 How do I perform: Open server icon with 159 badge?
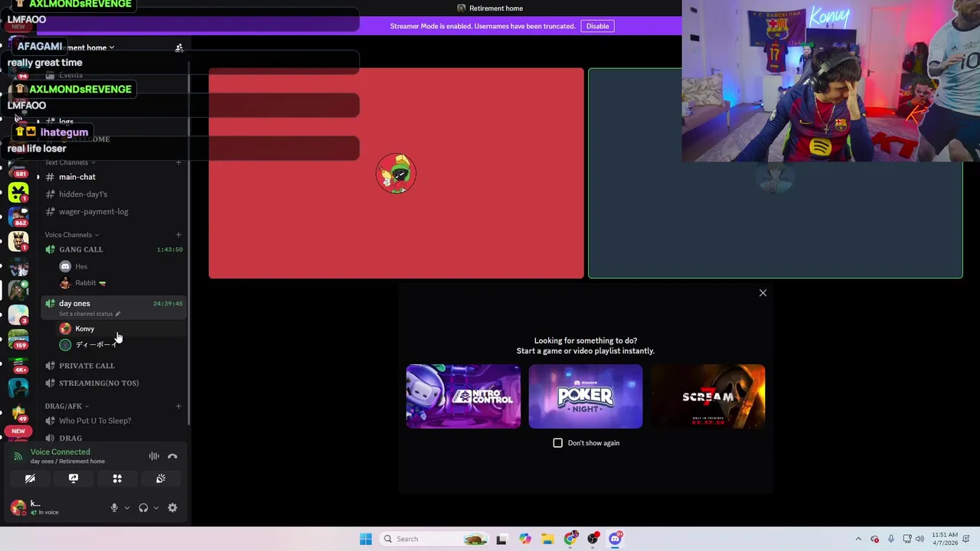18,340
